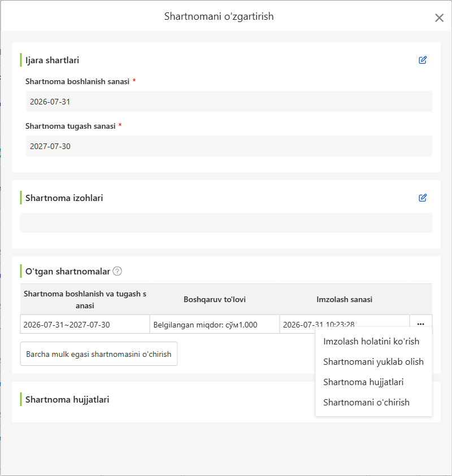
Task: Open the three-dot row actions menu
Action: (420, 324)
